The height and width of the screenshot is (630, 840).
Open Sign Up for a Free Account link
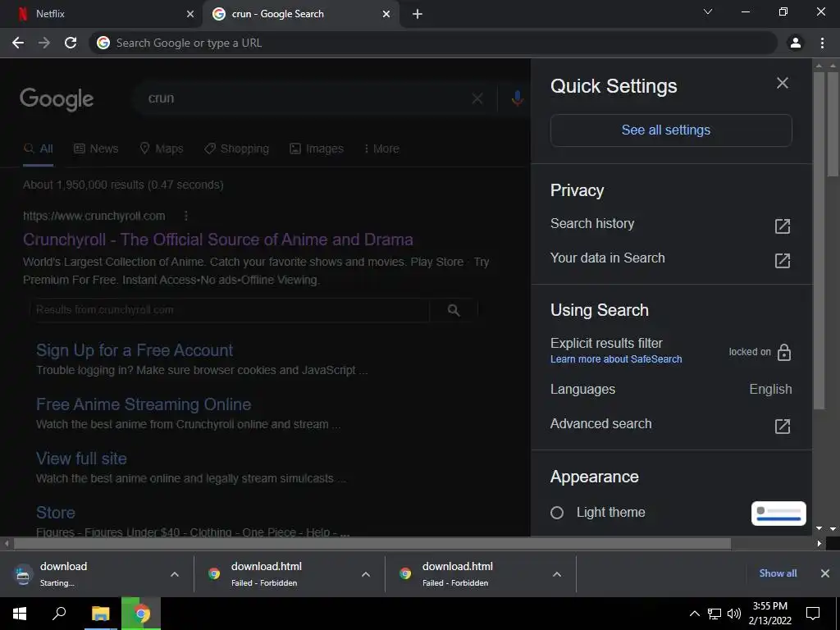click(135, 350)
